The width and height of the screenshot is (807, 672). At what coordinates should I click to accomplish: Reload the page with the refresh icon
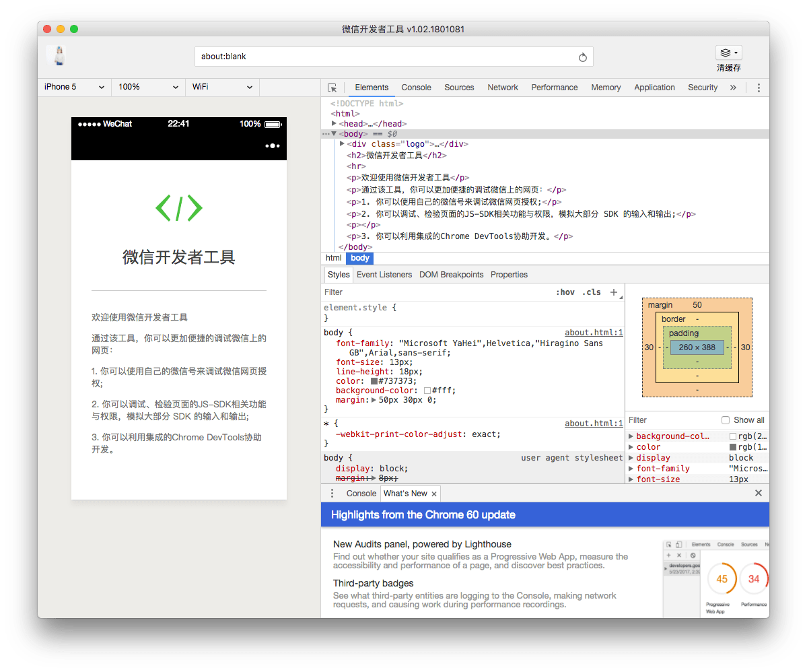(582, 57)
